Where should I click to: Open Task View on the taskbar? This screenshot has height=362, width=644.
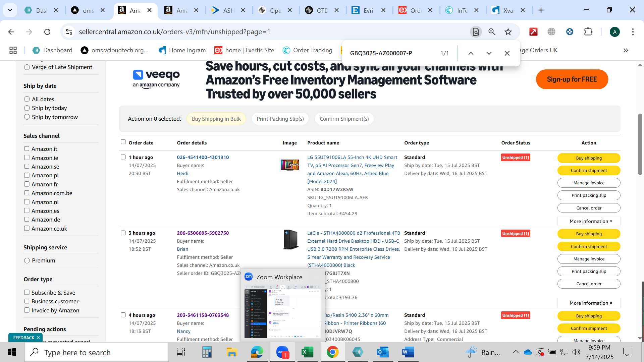[181, 352]
